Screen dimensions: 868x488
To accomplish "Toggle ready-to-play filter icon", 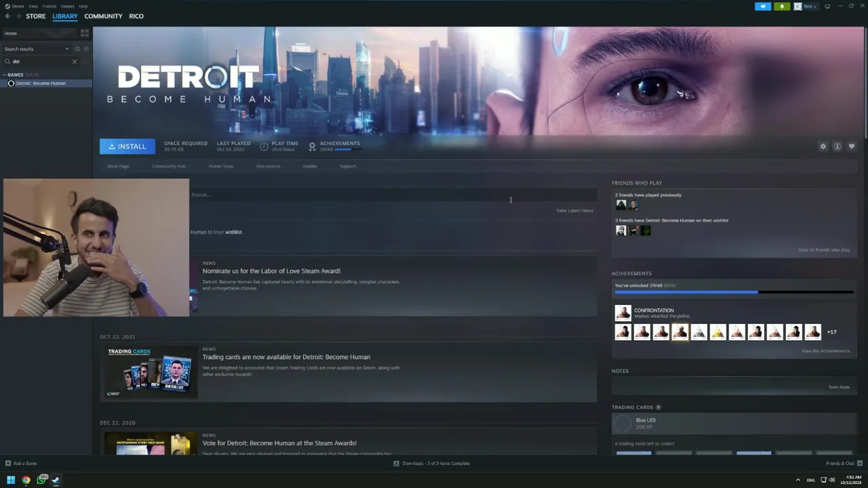I will [x=85, y=49].
